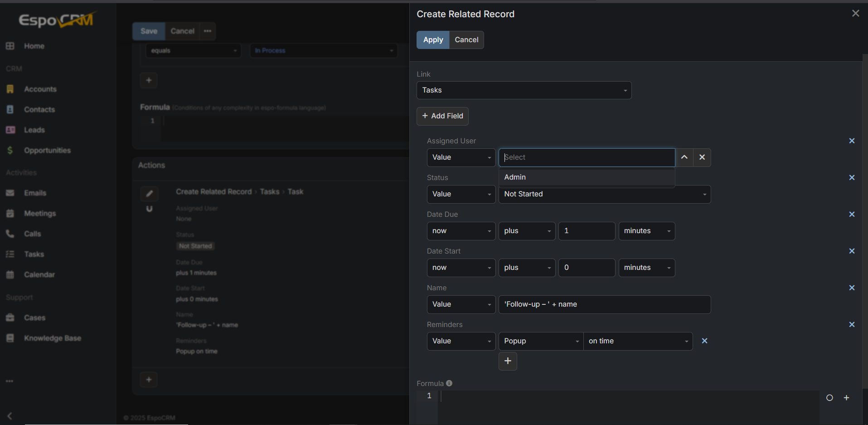The width and height of the screenshot is (868, 425).
Task: Collapse the sidebar with the left chevron
Action: (10, 416)
